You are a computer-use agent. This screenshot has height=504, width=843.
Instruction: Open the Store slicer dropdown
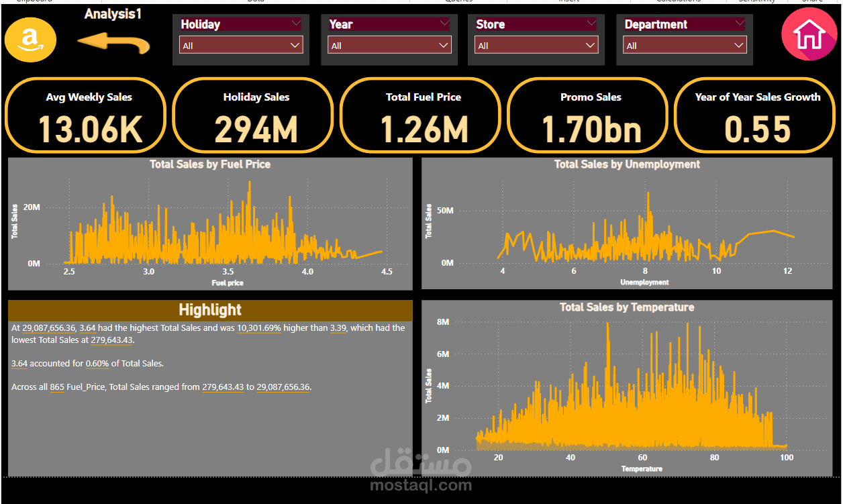536,46
